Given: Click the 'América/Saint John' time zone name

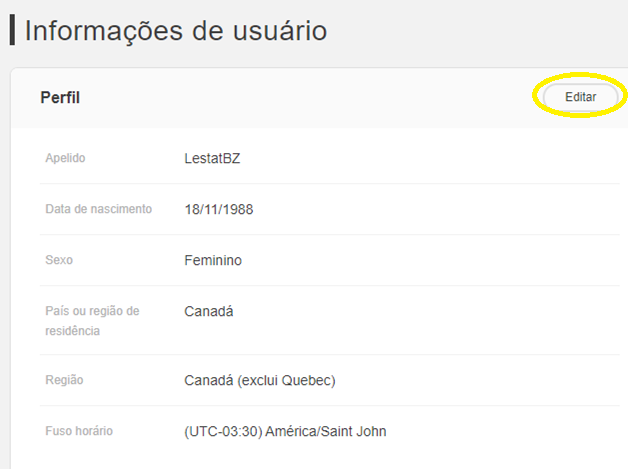Looking at the screenshot, I should click(x=327, y=431).
